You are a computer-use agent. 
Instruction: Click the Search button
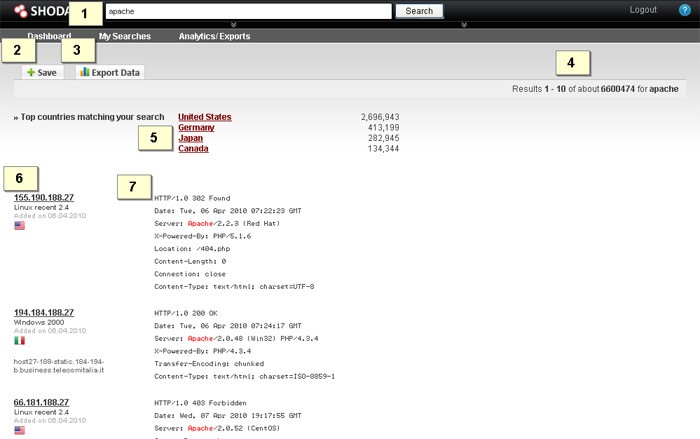[x=419, y=11]
